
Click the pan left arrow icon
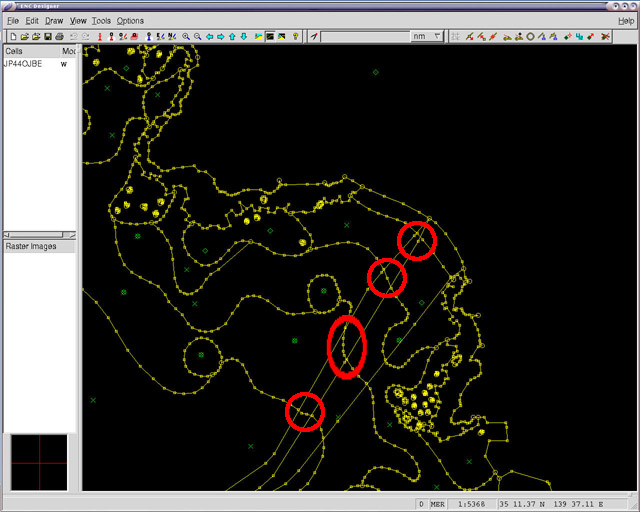209,37
